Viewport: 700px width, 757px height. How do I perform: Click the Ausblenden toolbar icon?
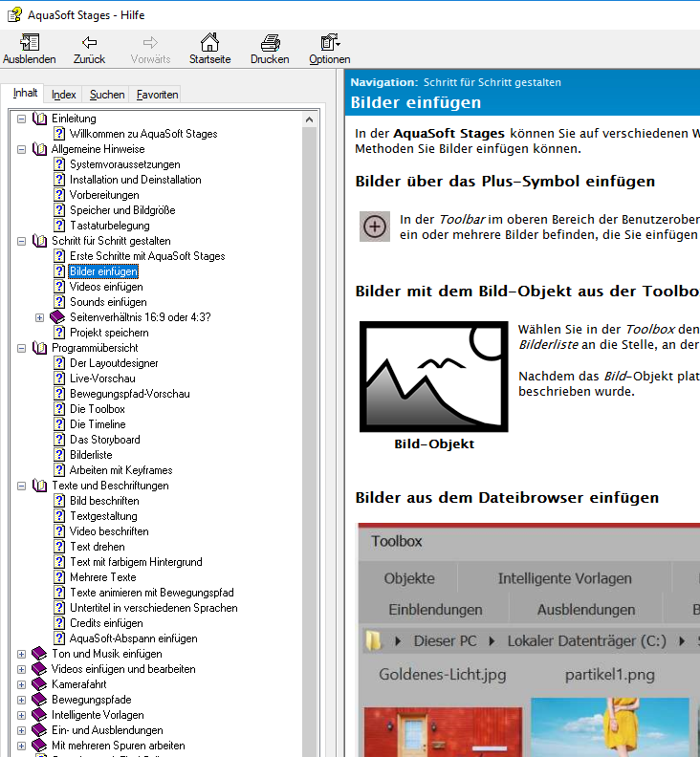[x=30, y=43]
